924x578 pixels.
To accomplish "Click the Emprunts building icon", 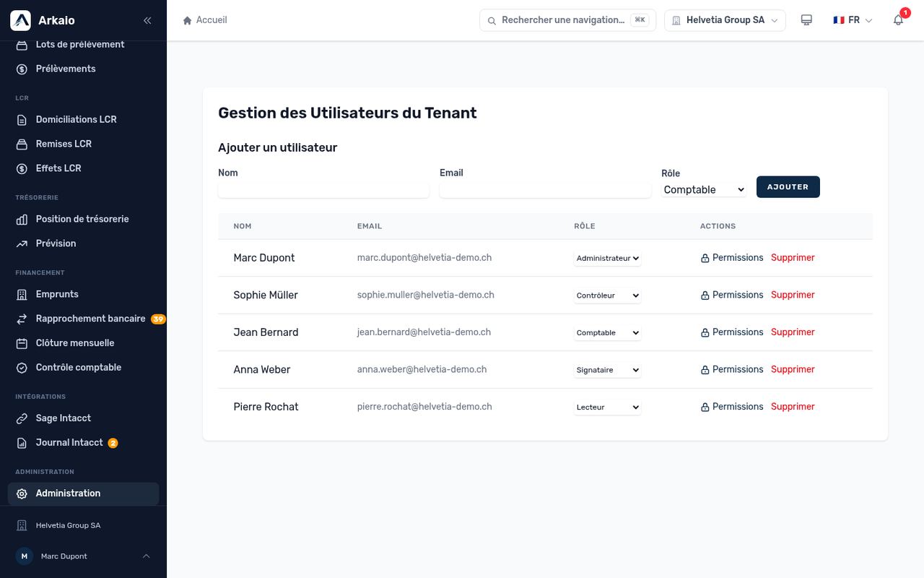I will (22, 294).
